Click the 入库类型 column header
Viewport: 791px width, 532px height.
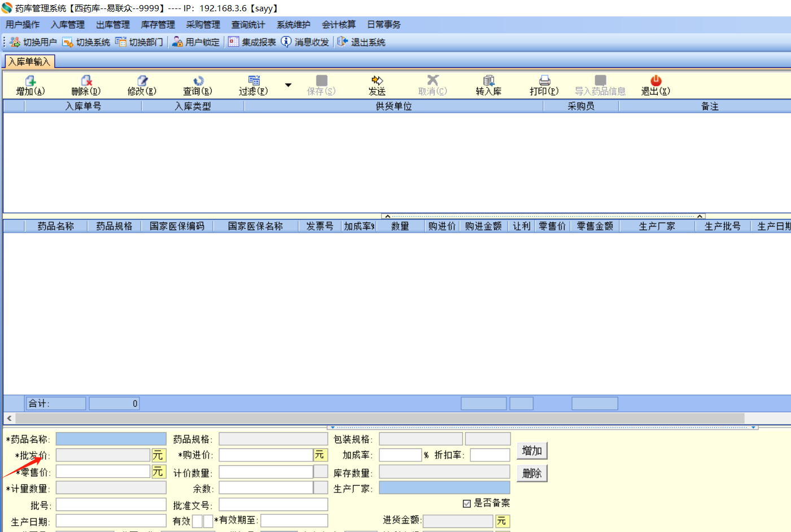coord(193,106)
